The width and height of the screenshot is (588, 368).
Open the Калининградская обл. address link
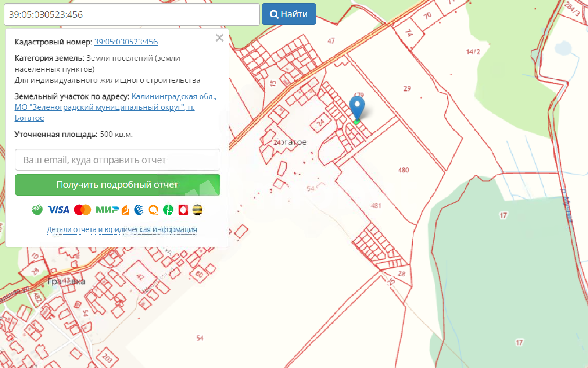174,96
